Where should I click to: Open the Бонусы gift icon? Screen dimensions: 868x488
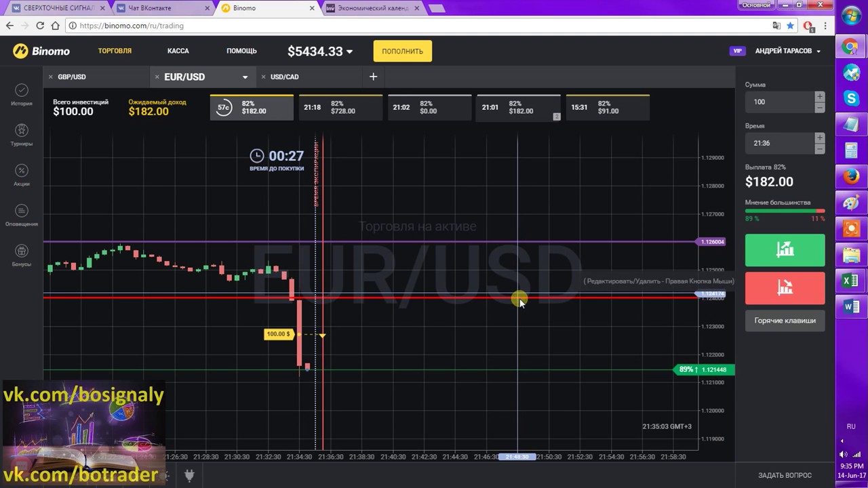point(22,251)
